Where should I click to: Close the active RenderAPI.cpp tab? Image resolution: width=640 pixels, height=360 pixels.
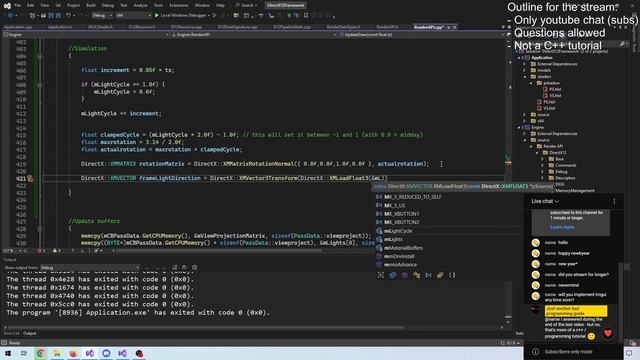coord(455,27)
